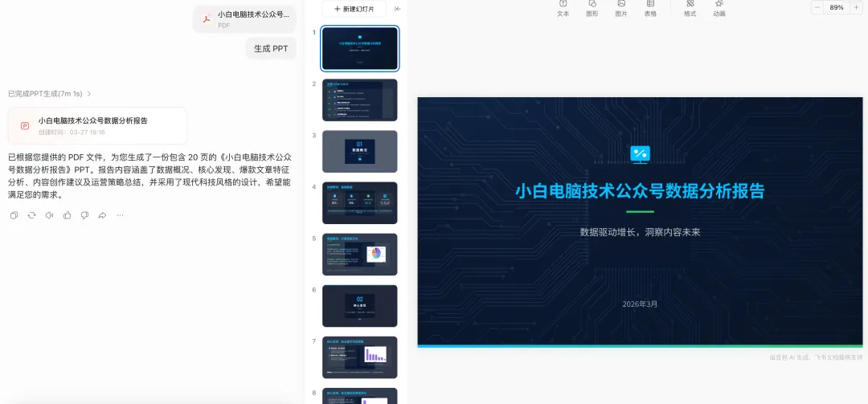Open the more options ellipsis under response
The height and width of the screenshot is (404, 868).
coord(120,215)
